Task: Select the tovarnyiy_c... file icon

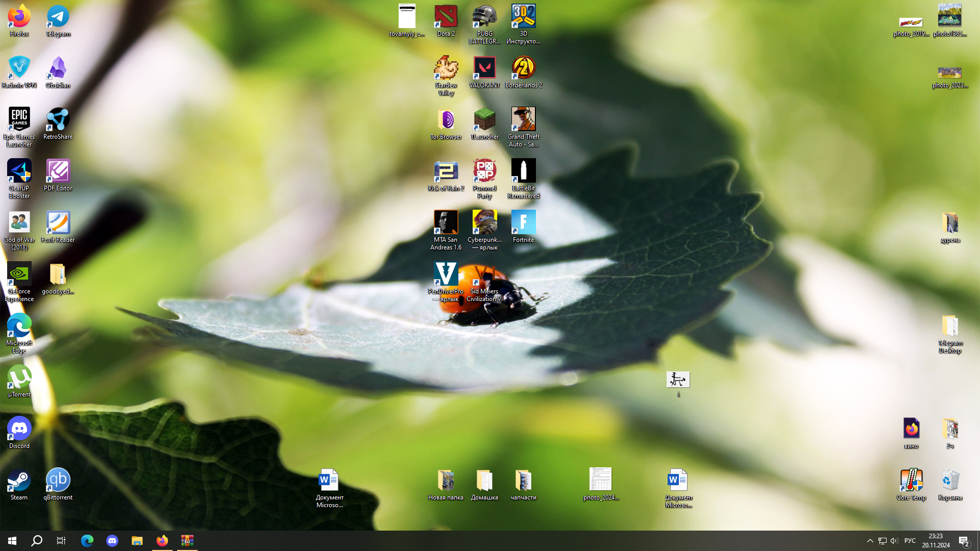Action: point(407,20)
